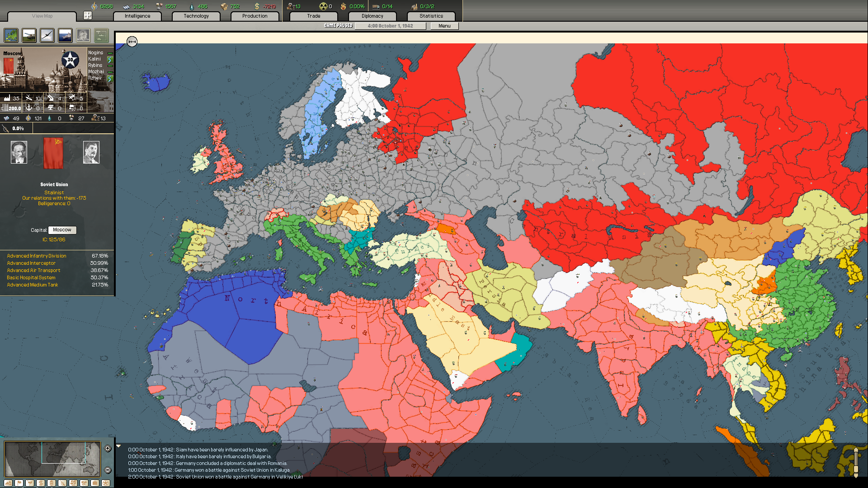Collapse the message log arrow
This screenshot has width=868, height=488.
pyautogui.click(x=118, y=446)
